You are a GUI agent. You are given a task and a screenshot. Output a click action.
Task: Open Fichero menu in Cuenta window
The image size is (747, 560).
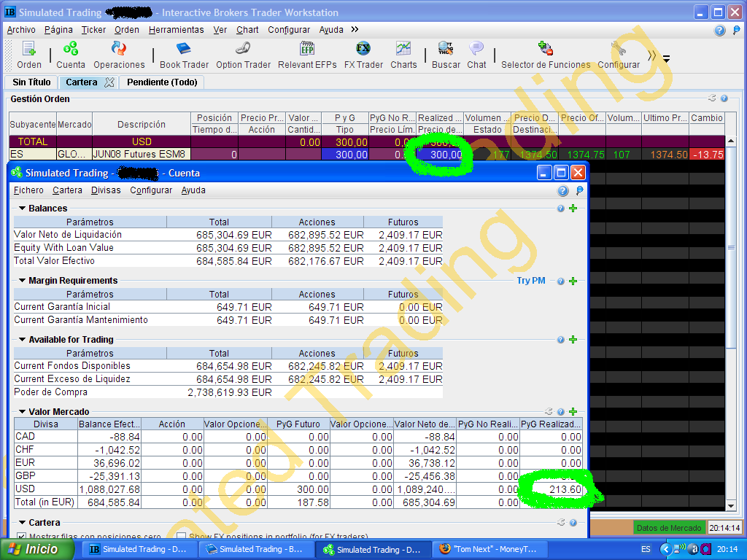coord(28,190)
